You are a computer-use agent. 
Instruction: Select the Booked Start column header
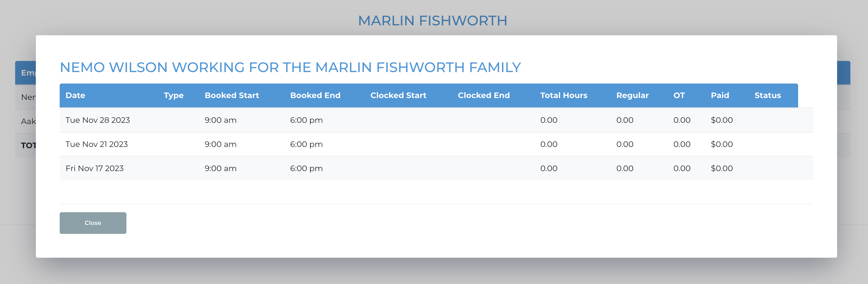(x=232, y=96)
